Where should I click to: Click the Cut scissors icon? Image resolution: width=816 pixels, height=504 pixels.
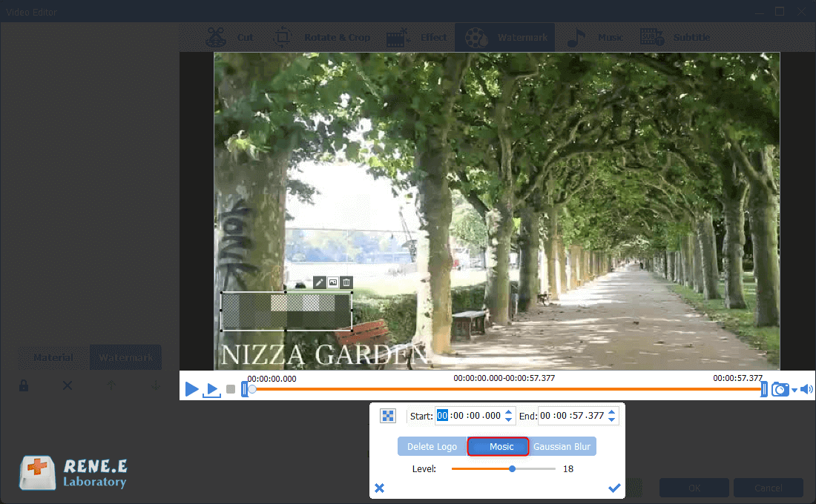coord(215,38)
